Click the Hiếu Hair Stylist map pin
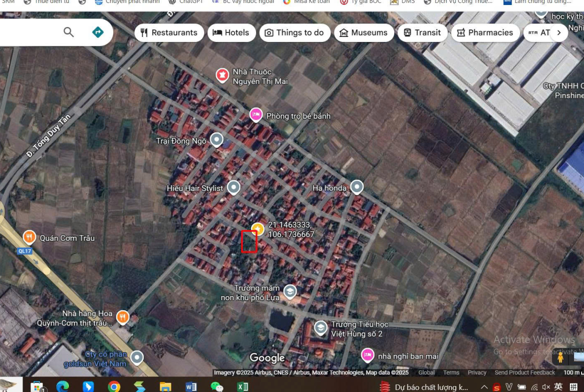The height and width of the screenshot is (392, 584). coord(233,188)
